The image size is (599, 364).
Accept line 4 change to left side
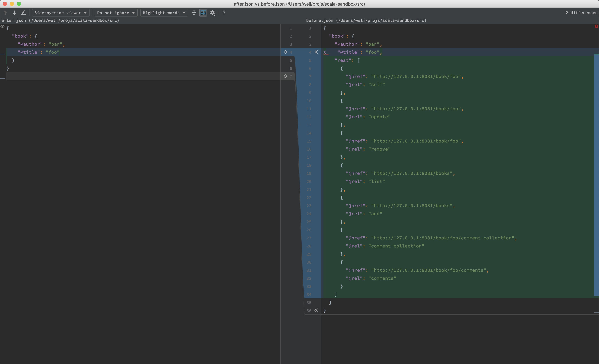[316, 52]
